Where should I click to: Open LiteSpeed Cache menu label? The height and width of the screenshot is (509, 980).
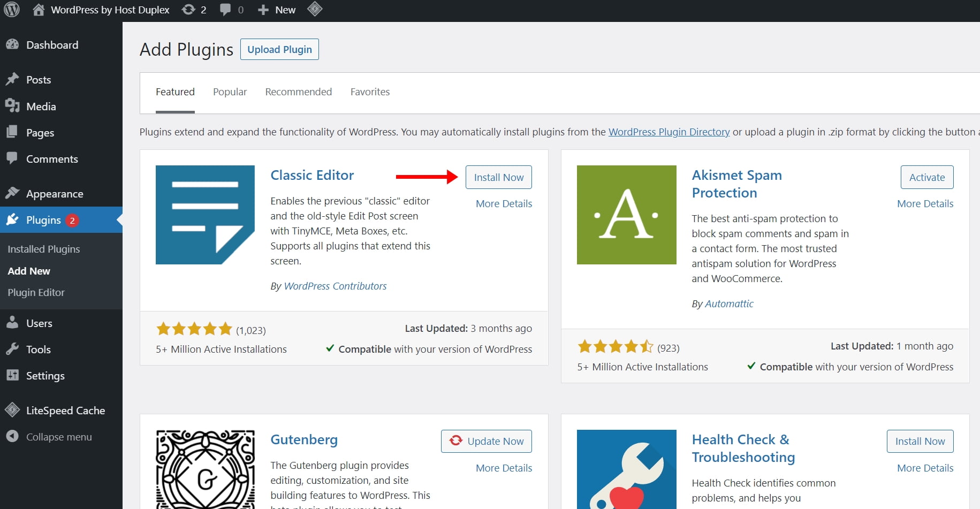point(66,411)
